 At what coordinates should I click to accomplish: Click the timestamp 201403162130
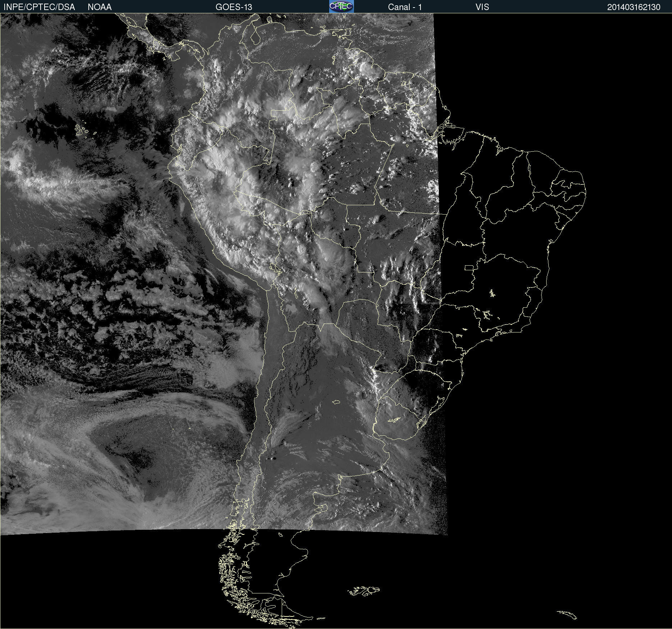(634, 7)
